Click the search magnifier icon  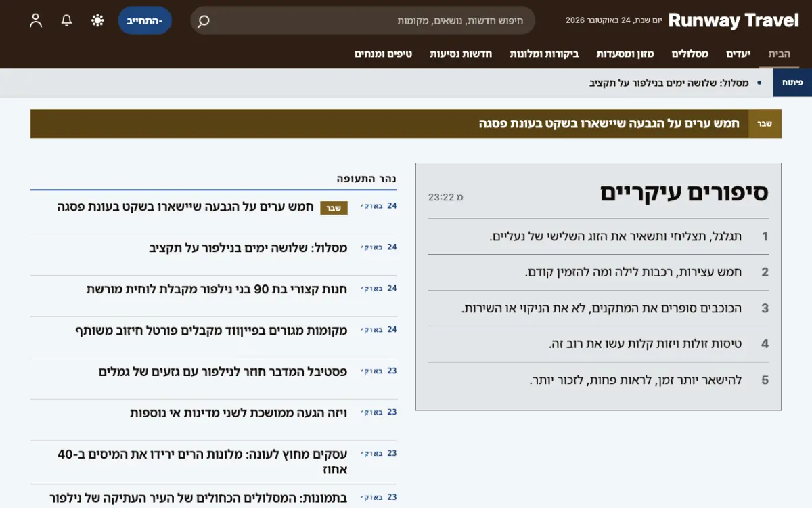203,21
